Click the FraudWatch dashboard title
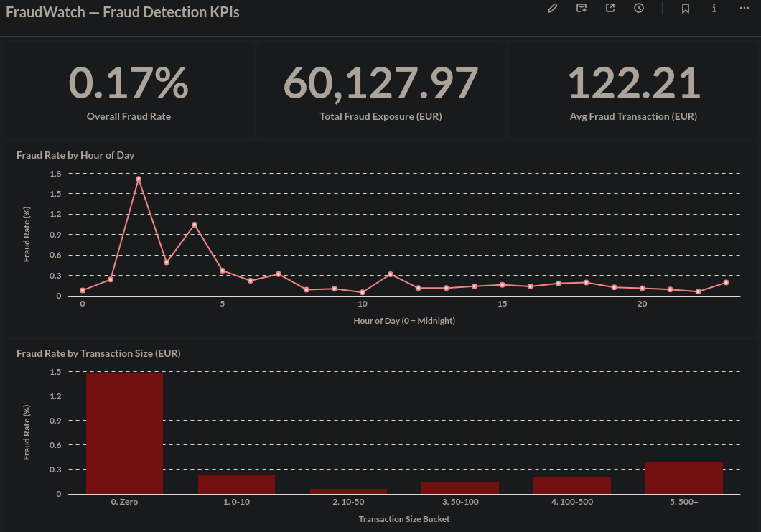761x532 pixels. coord(122,11)
